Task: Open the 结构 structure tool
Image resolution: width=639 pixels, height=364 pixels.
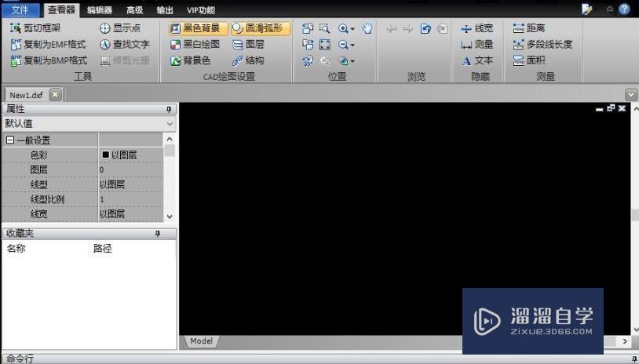Action: tap(248, 60)
